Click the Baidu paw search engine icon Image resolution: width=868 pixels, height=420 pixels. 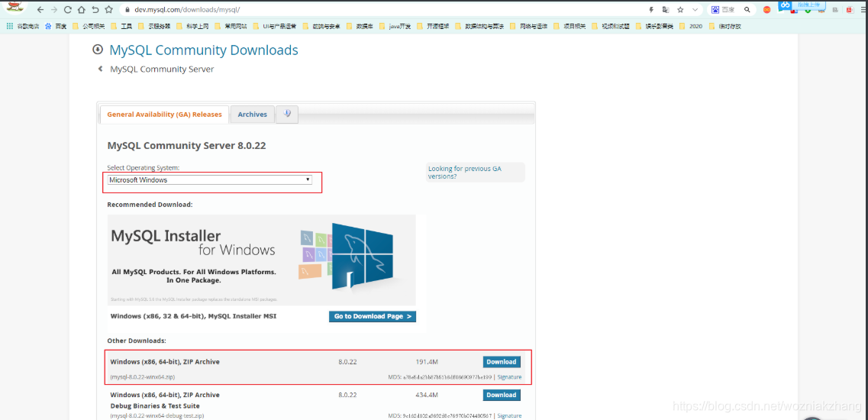click(715, 10)
